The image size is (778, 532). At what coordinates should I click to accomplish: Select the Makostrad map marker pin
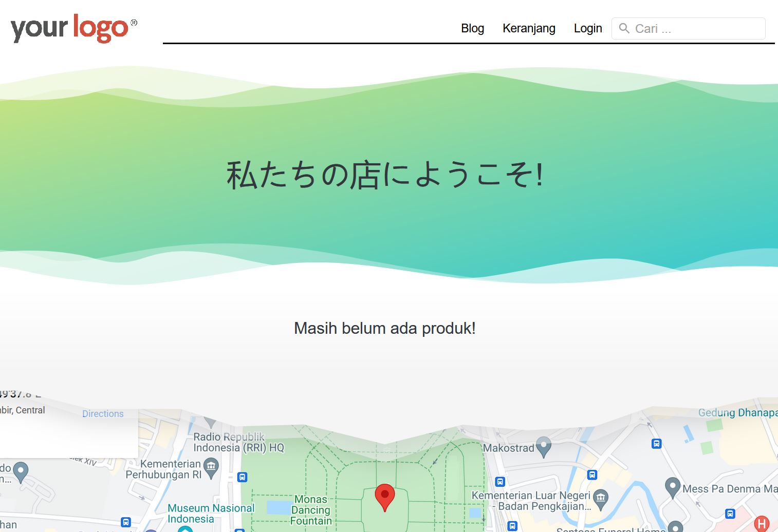tap(543, 447)
